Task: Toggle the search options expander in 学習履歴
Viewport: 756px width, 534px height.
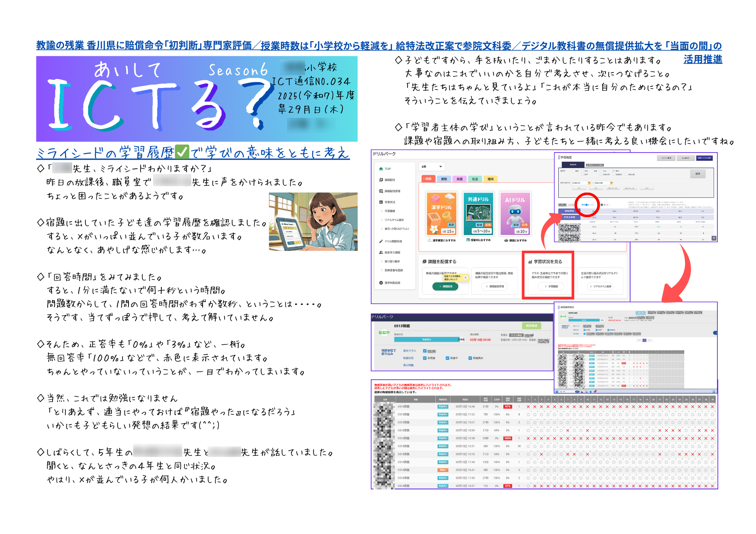Action: (595, 165)
